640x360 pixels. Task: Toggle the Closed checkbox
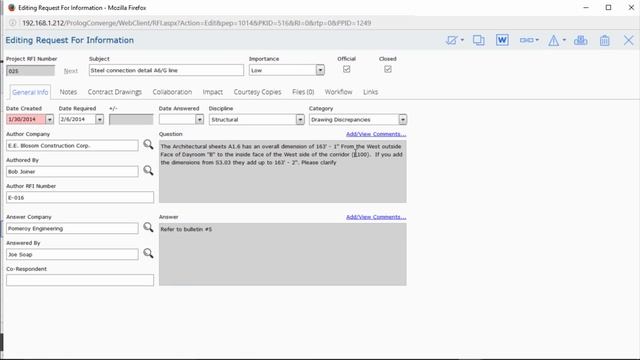(388, 69)
